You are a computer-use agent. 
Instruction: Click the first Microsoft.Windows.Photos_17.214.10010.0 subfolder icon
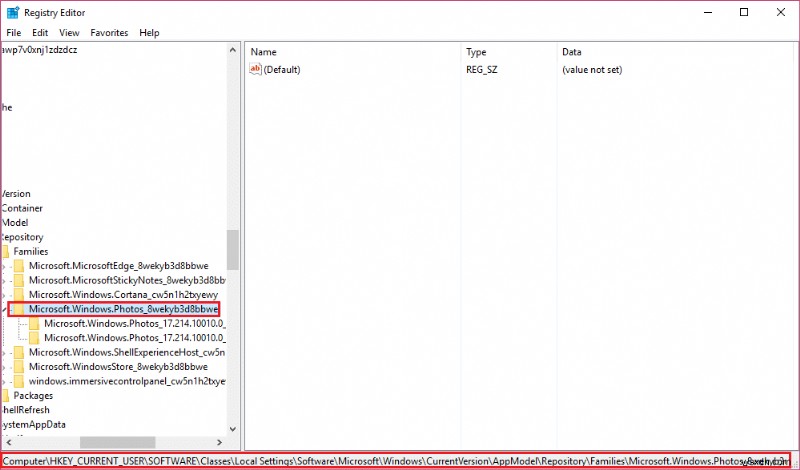click(34, 324)
